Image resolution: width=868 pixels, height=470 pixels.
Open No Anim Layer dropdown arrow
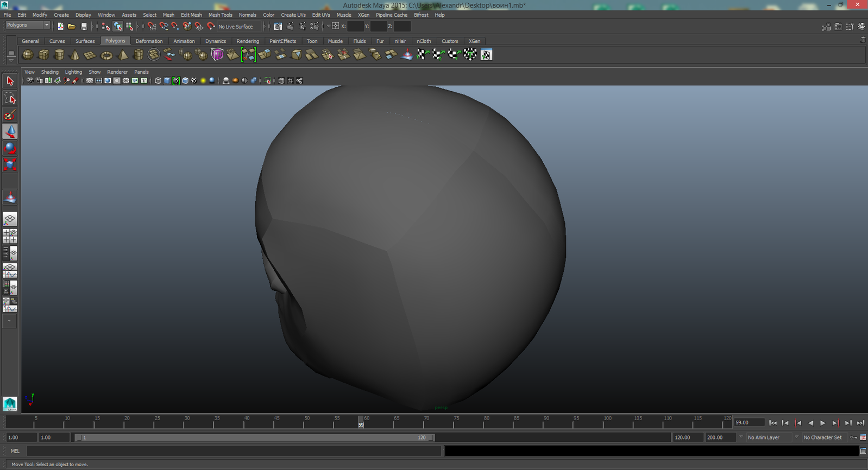click(x=741, y=437)
